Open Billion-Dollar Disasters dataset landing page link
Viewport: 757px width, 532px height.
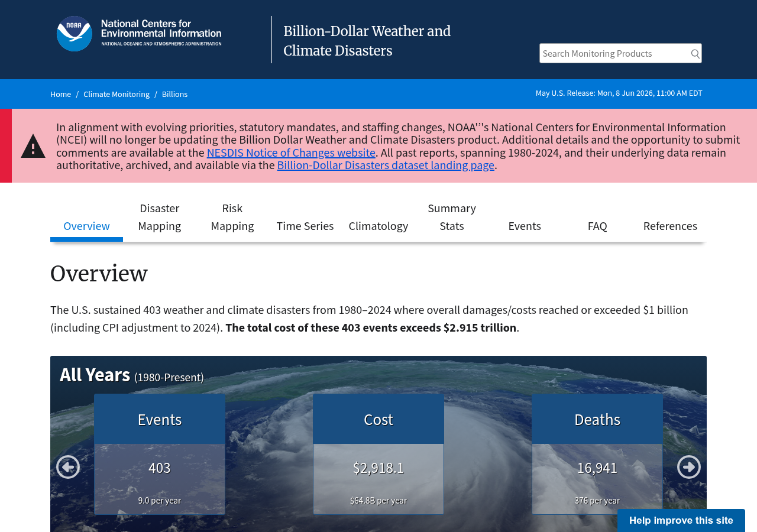coord(386,165)
